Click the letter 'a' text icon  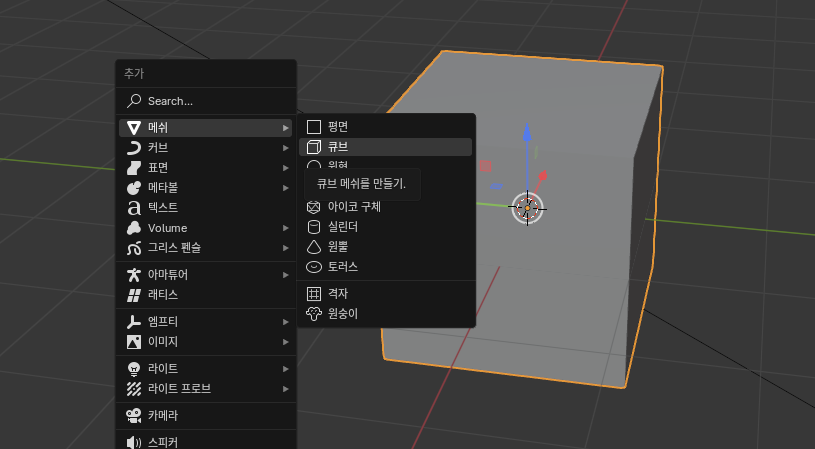(x=134, y=208)
